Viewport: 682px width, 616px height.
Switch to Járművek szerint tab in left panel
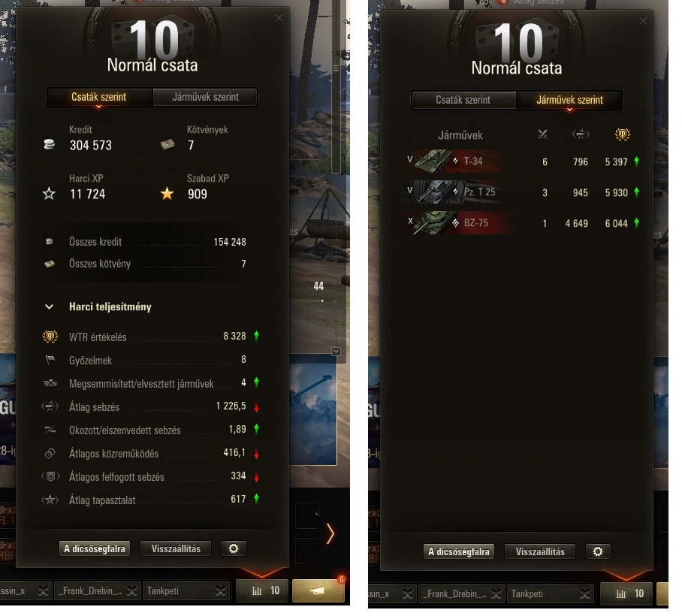pyautogui.click(x=205, y=97)
